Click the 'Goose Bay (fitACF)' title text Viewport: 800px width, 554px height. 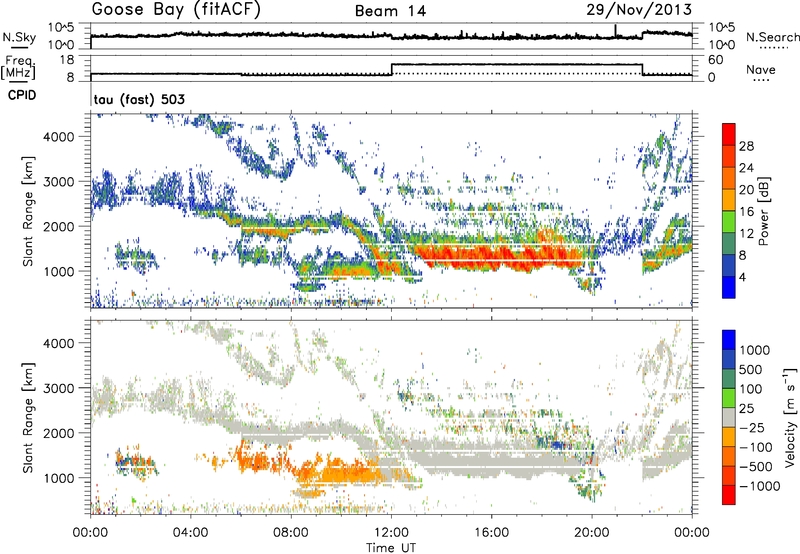coord(176,10)
